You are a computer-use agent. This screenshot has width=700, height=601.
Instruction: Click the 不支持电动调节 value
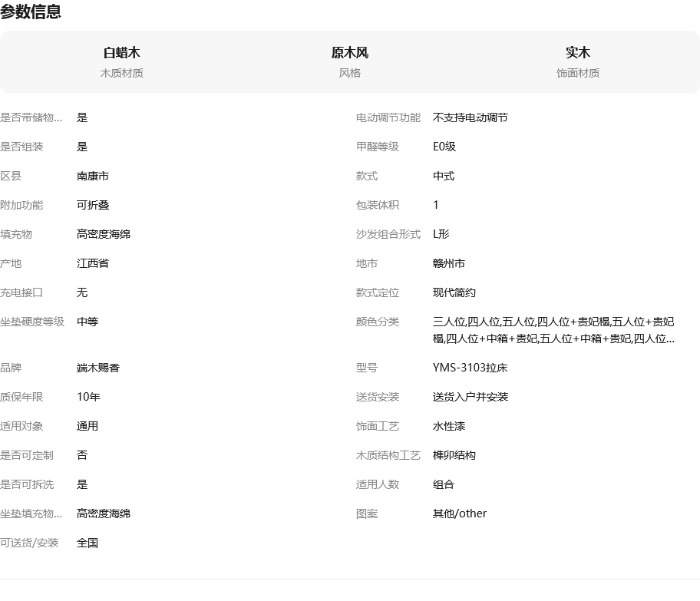[471, 117]
